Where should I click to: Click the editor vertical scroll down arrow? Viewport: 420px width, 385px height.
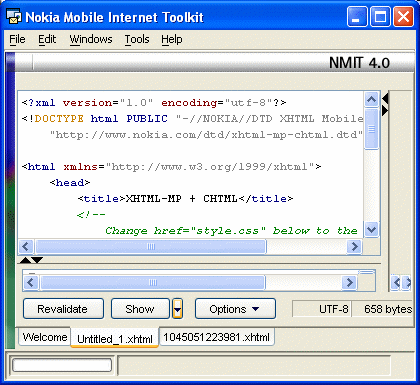[371, 230]
